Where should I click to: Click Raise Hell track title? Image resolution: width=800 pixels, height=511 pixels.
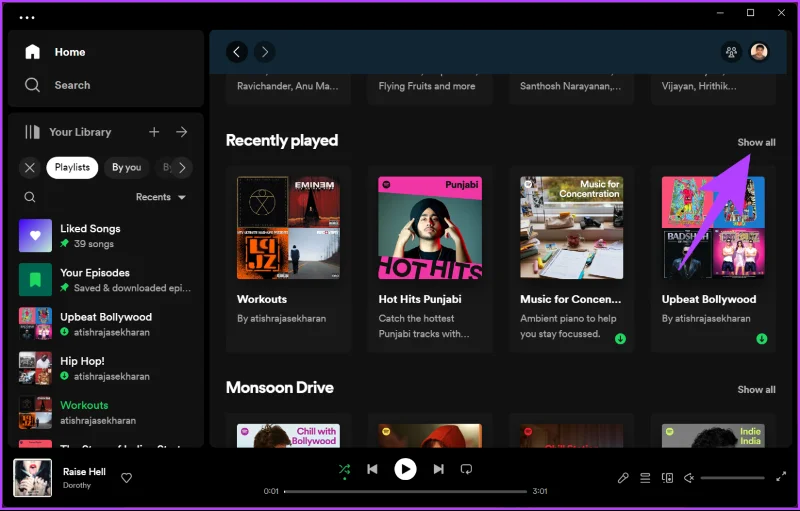(84, 472)
